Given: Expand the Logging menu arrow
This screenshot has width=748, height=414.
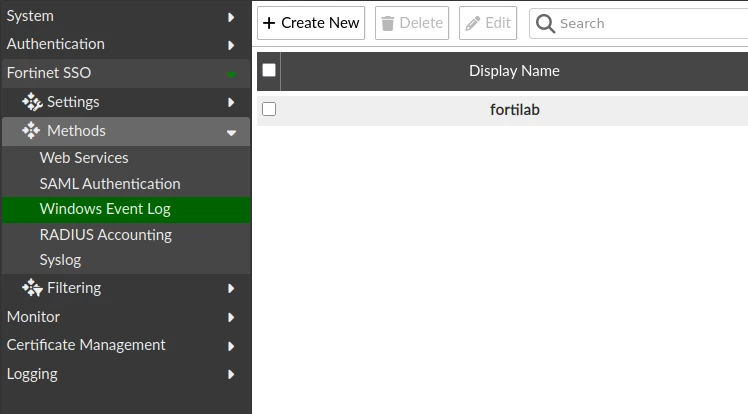Looking at the screenshot, I should tap(231, 374).
